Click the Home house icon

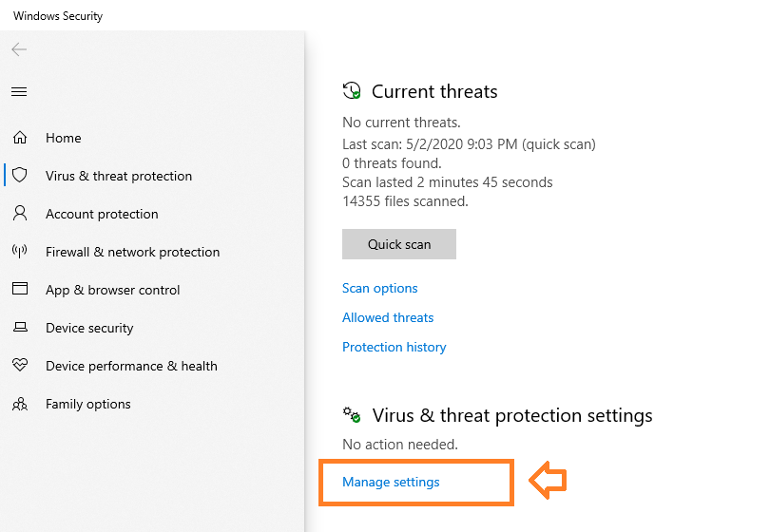(20, 138)
